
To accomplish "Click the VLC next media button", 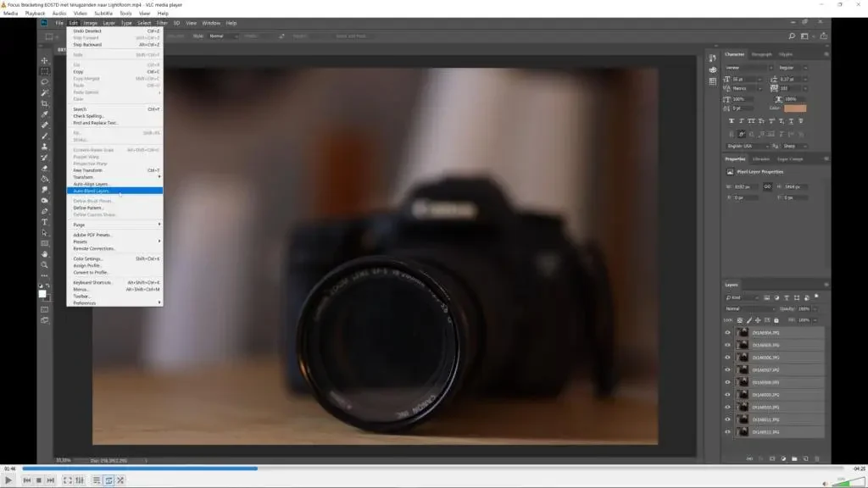I will point(50,480).
